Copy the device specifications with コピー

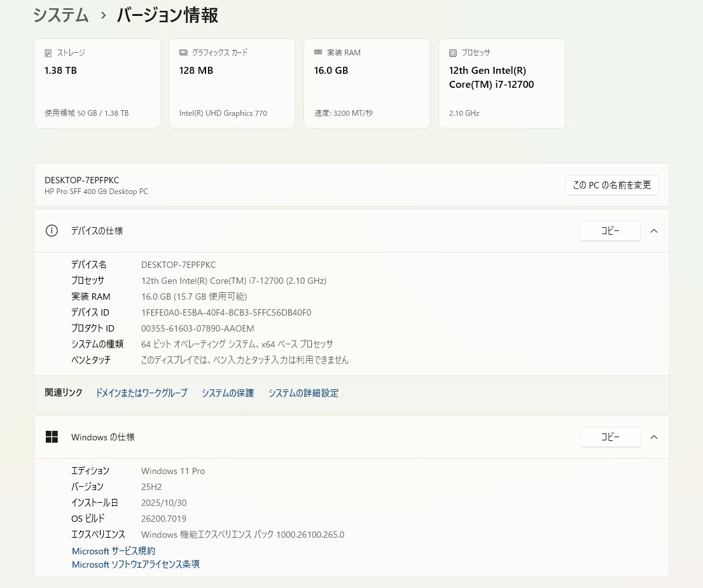(x=610, y=230)
